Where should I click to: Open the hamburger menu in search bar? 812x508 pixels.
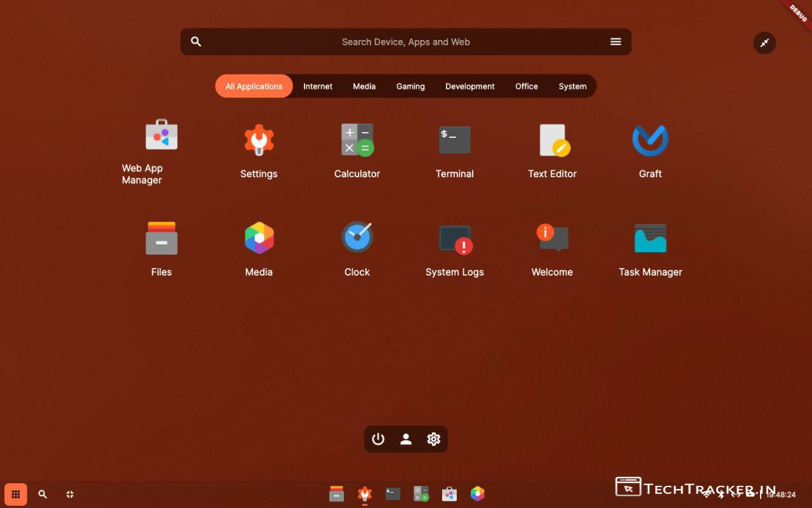(615, 42)
